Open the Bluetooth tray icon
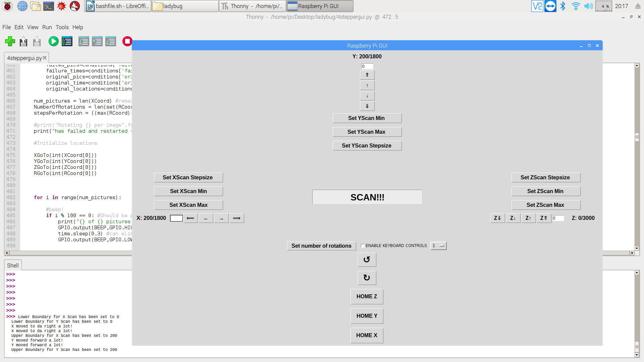 pyautogui.click(x=563, y=6)
